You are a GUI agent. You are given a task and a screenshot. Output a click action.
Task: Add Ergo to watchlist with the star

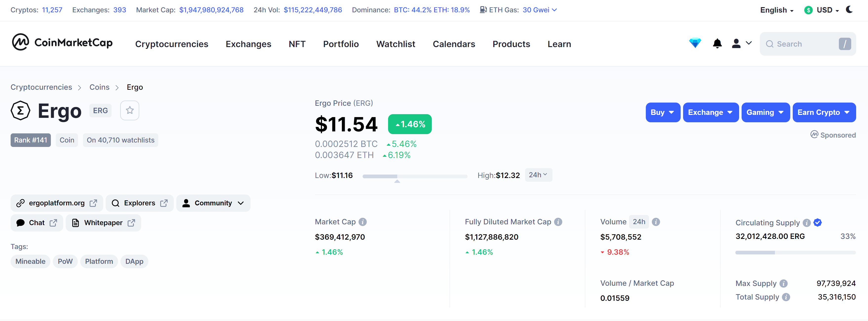click(x=130, y=110)
